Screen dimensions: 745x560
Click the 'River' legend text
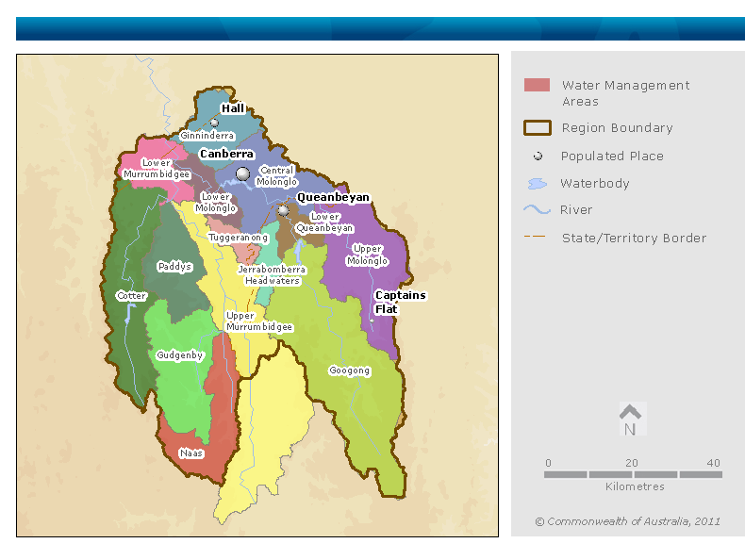coord(576,210)
